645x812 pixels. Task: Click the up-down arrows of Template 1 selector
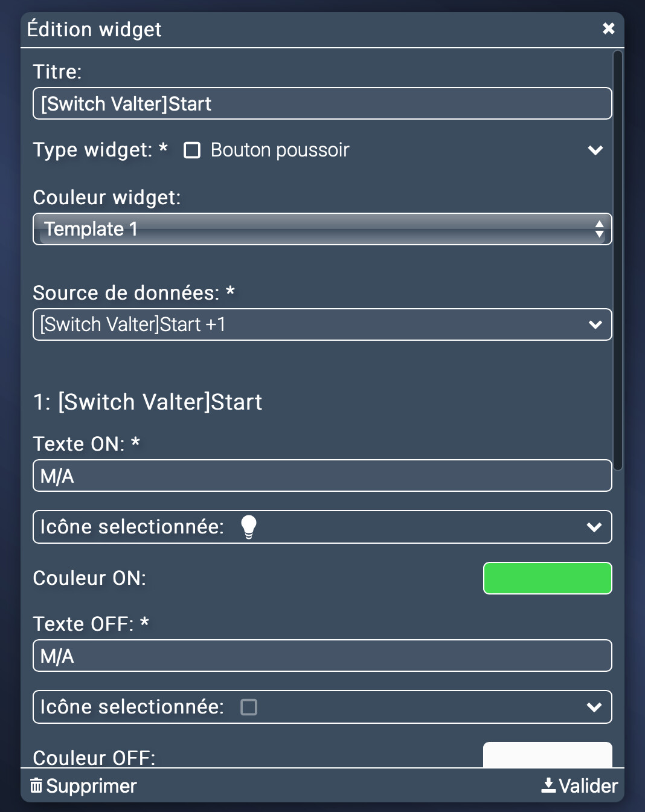[x=599, y=229]
